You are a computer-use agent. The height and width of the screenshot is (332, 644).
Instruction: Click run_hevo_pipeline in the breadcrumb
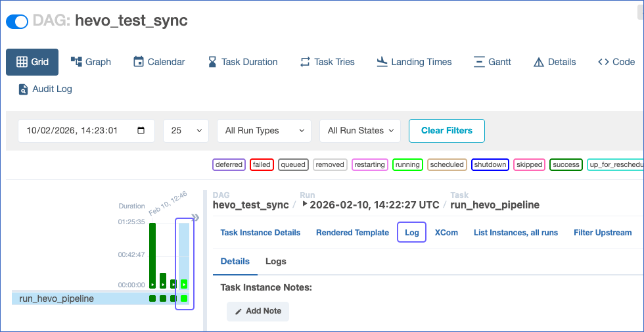[495, 204]
